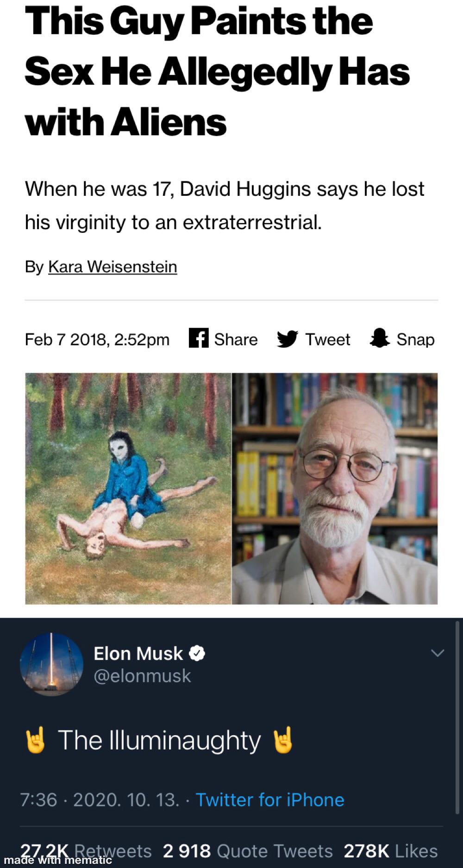The image size is (463, 868).
Task: View the 2 918 Quote Tweets
Action: click(248, 851)
